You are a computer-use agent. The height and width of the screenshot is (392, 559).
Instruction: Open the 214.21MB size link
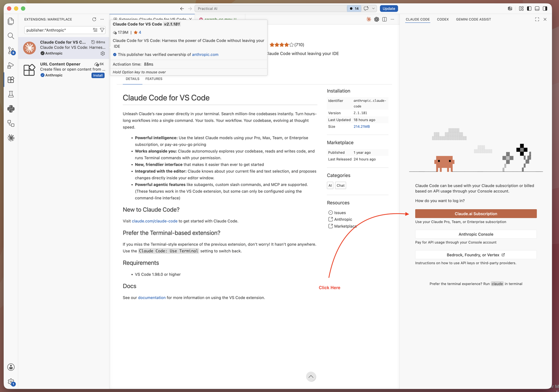(361, 127)
